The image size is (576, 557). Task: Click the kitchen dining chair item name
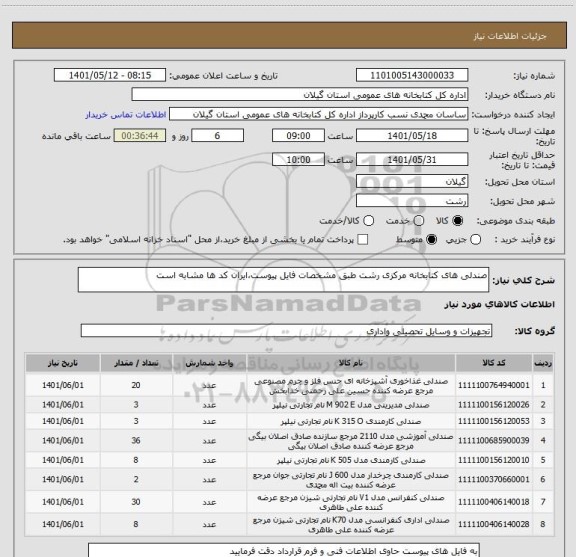point(351,386)
